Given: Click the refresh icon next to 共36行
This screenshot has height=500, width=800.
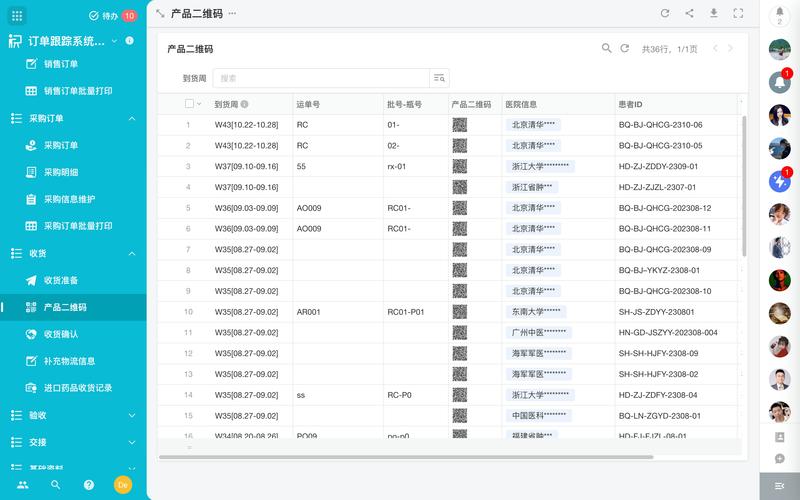Looking at the screenshot, I should [x=624, y=48].
